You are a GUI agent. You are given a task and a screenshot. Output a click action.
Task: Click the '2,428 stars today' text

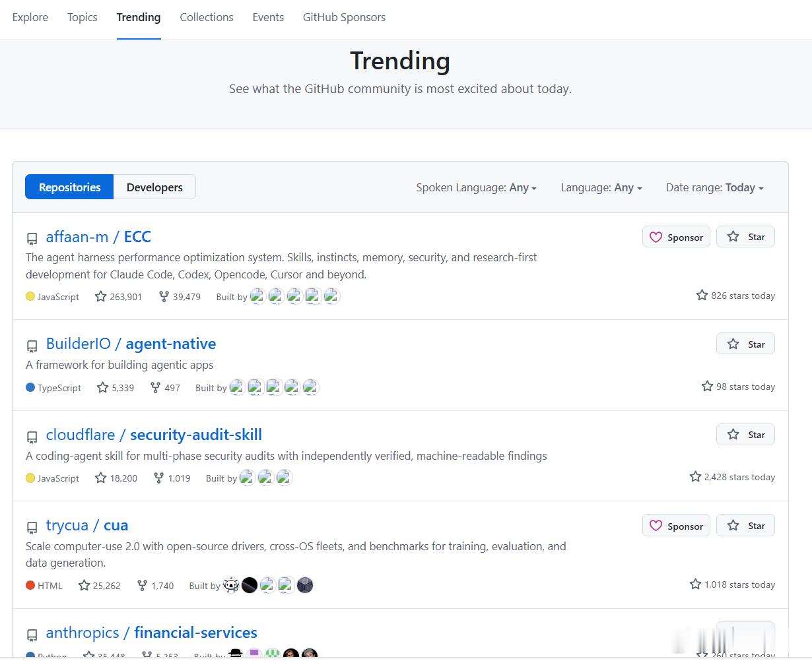(x=739, y=477)
